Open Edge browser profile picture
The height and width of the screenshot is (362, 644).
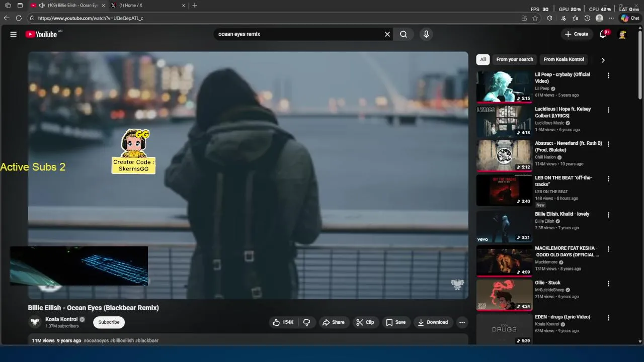(x=599, y=18)
